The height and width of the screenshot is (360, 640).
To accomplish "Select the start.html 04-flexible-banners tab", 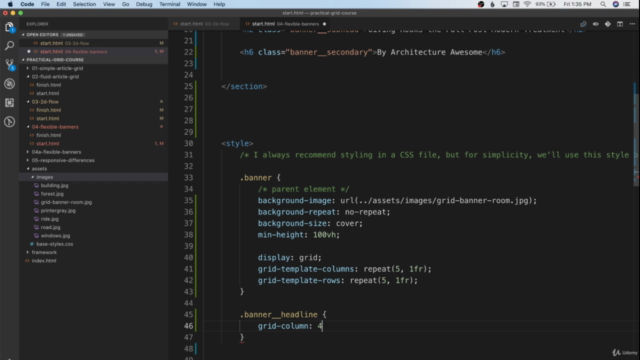I will [284, 24].
